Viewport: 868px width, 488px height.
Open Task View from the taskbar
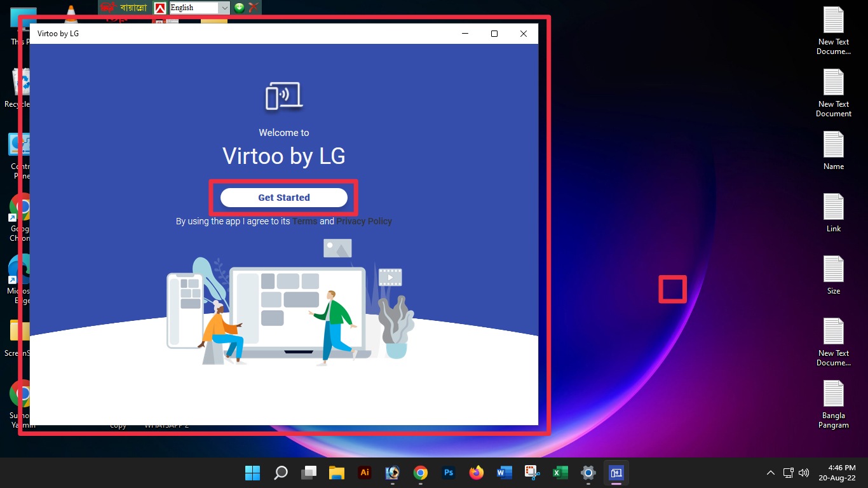click(x=309, y=473)
